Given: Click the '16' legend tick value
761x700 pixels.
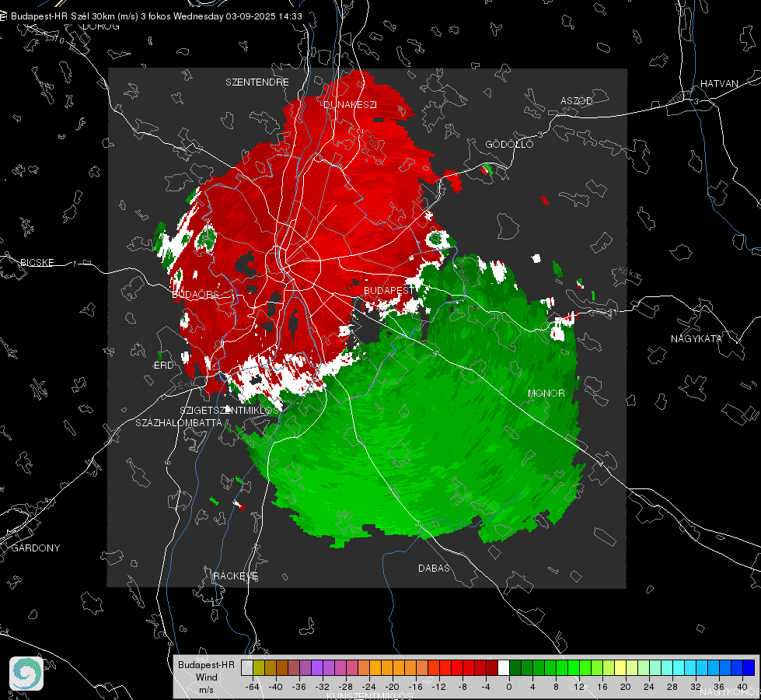Looking at the screenshot, I should pyautogui.click(x=602, y=687).
